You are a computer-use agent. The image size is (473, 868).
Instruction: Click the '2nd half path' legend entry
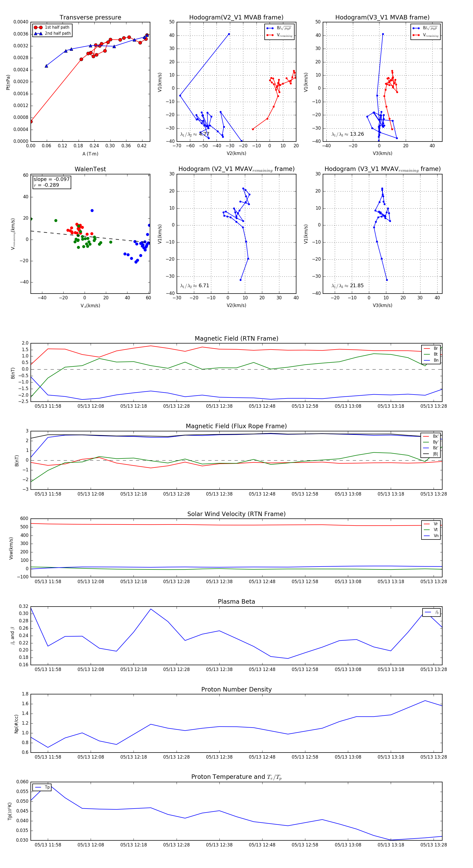[x=53, y=33]
